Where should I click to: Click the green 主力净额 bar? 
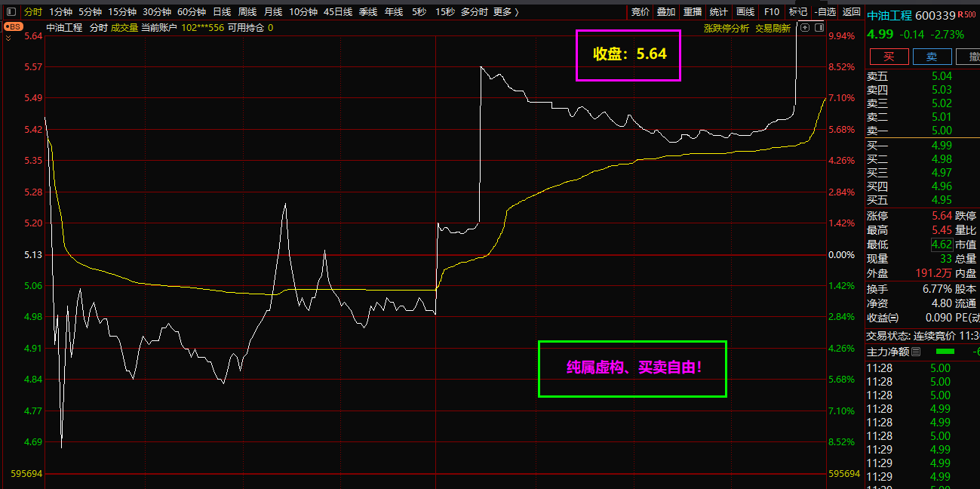(945, 352)
